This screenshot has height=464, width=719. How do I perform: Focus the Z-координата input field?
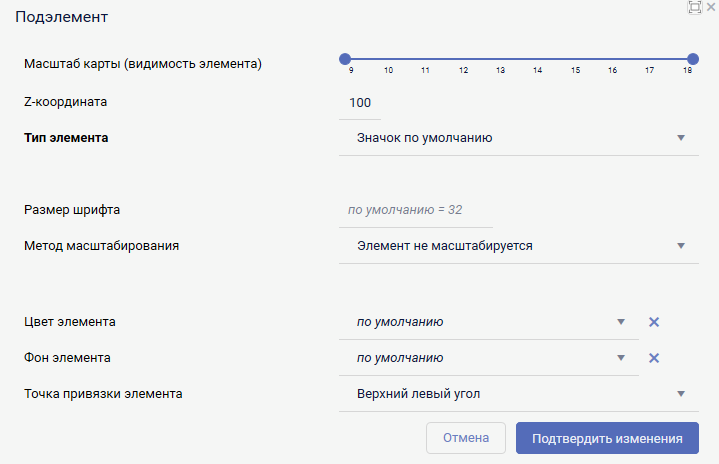[360, 102]
